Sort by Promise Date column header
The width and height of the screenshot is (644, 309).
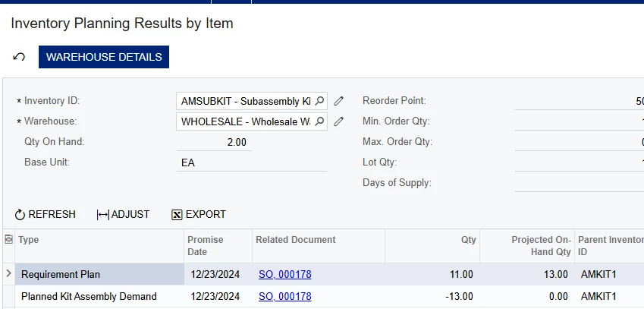pos(206,245)
